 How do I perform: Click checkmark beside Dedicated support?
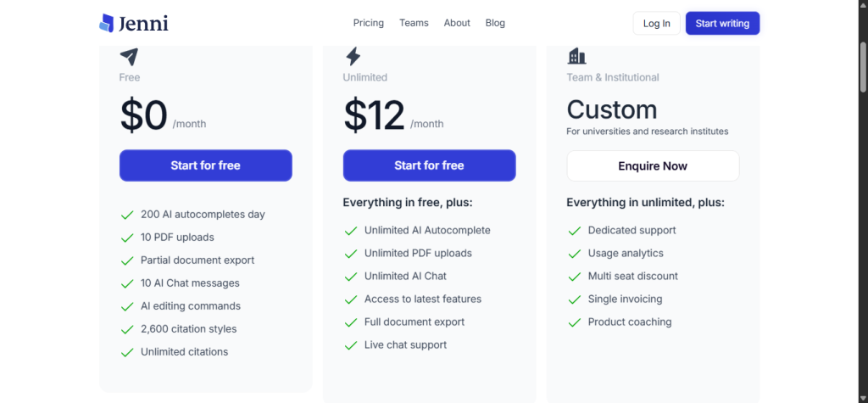pos(575,231)
